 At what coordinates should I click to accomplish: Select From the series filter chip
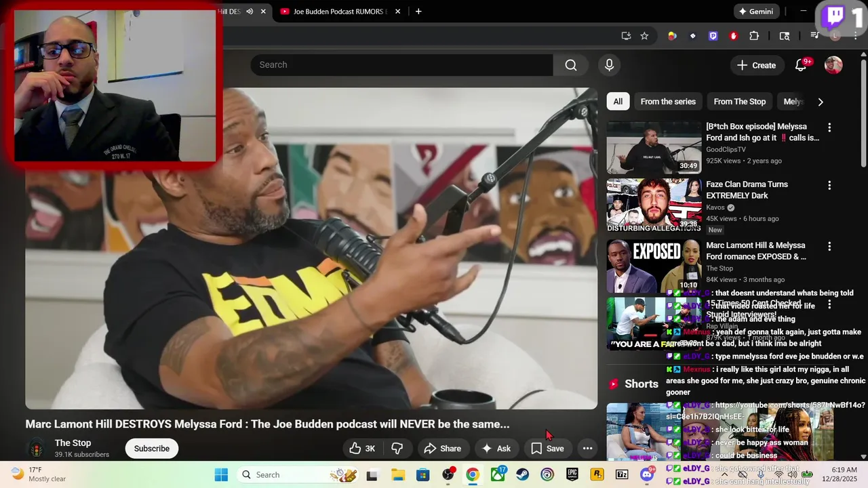pyautogui.click(x=668, y=102)
